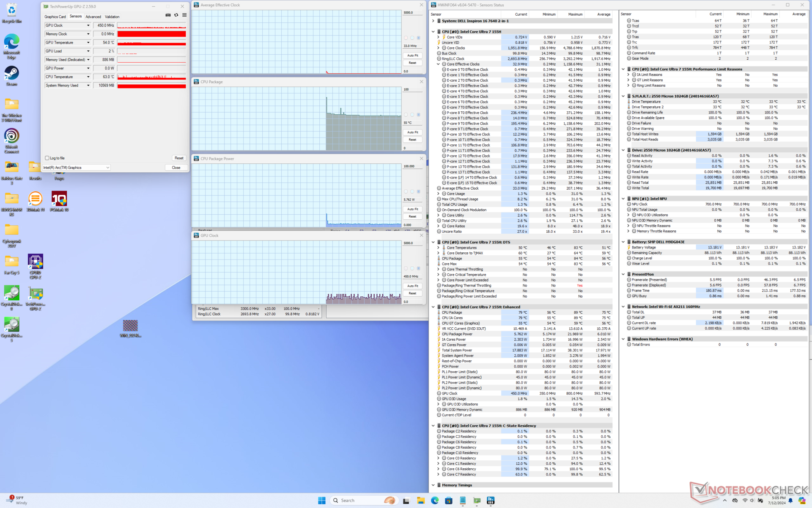Open the GPU Temperature sensor dropdown
This screenshot has width=812, height=508.
[x=88, y=42]
